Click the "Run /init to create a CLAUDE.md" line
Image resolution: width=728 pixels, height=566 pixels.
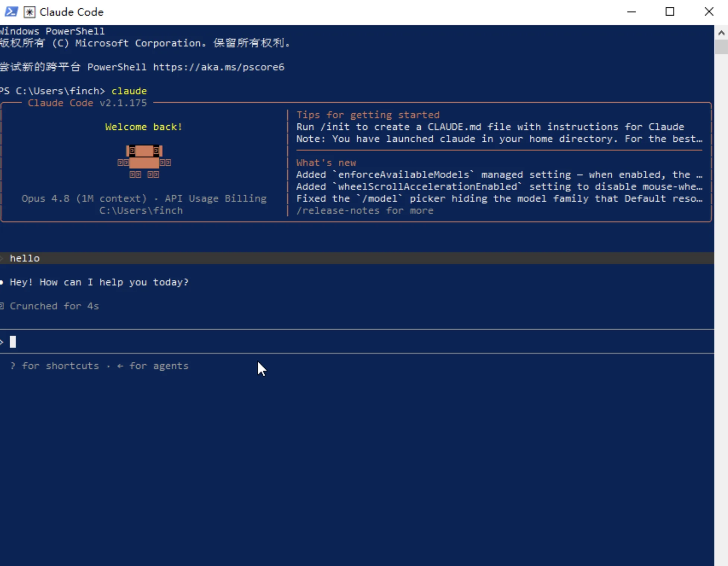[x=490, y=127]
